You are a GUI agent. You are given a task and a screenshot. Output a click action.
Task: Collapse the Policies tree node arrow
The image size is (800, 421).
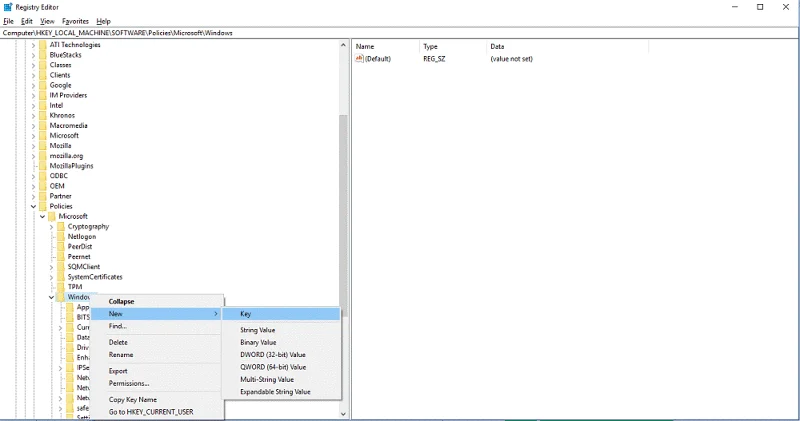coord(34,207)
